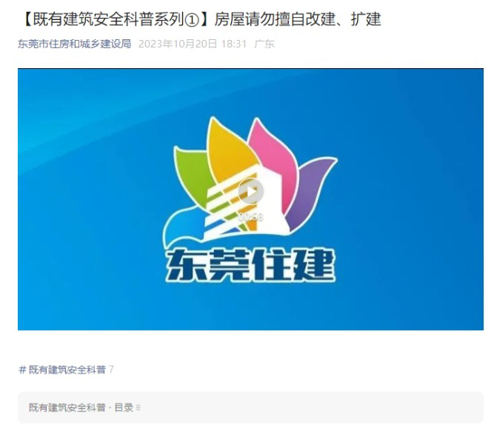Expand the 既有建筑安全科普 · 目录 bar
Screen dimensions: 497x448
click(250, 407)
